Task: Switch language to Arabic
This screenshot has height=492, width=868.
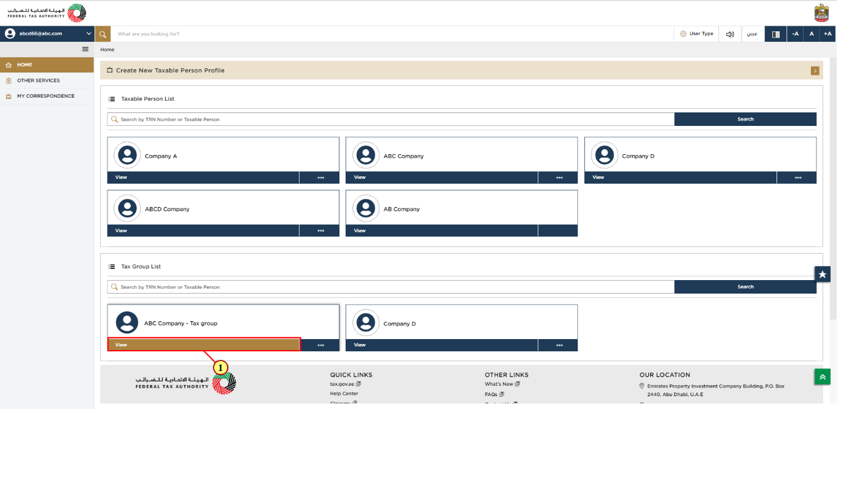Action: 752,34
